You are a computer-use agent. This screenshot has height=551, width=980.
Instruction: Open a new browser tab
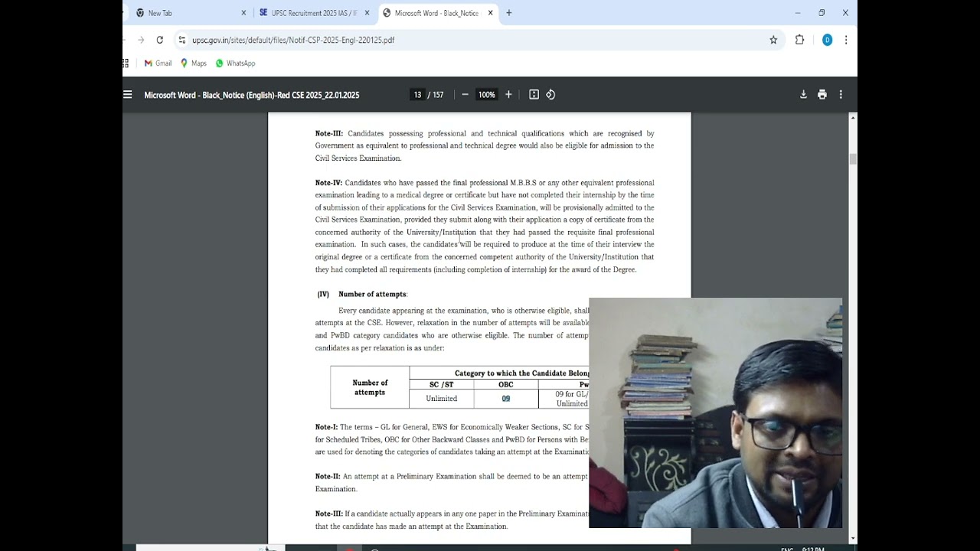(x=509, y=13)
